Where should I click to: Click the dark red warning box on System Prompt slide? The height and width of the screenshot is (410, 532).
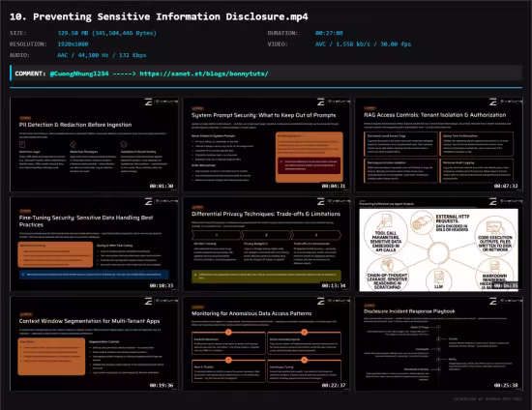310,165
